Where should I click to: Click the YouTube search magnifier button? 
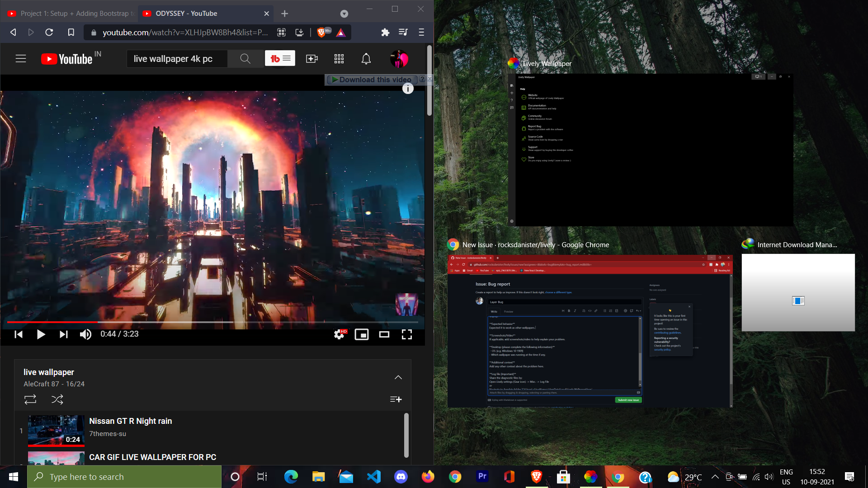[245, 59]
